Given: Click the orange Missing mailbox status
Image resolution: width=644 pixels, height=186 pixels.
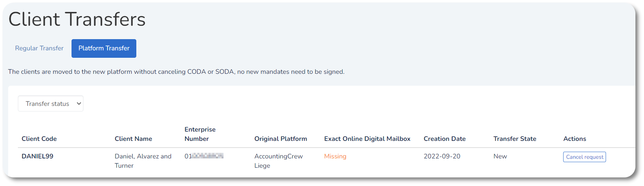Looking at the screenshot, I should click(x=335, y=156).
